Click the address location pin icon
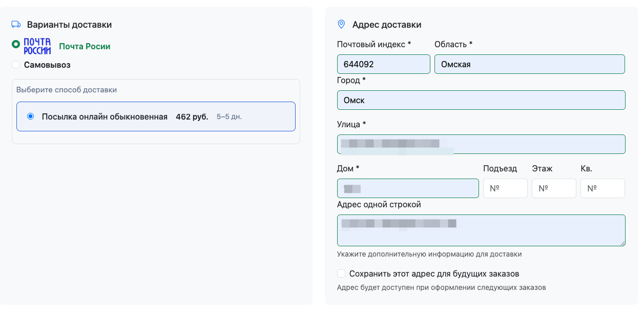644x313 pixels. pos(341,24)
